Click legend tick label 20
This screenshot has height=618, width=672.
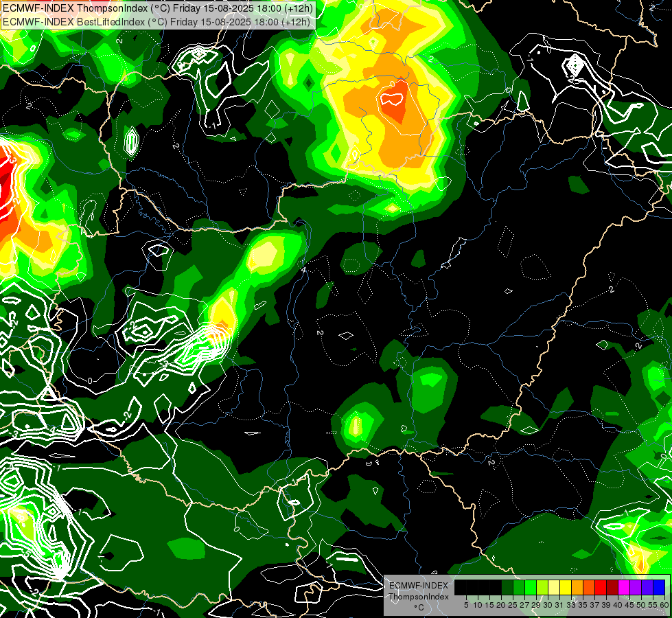(x=501, y=605)
